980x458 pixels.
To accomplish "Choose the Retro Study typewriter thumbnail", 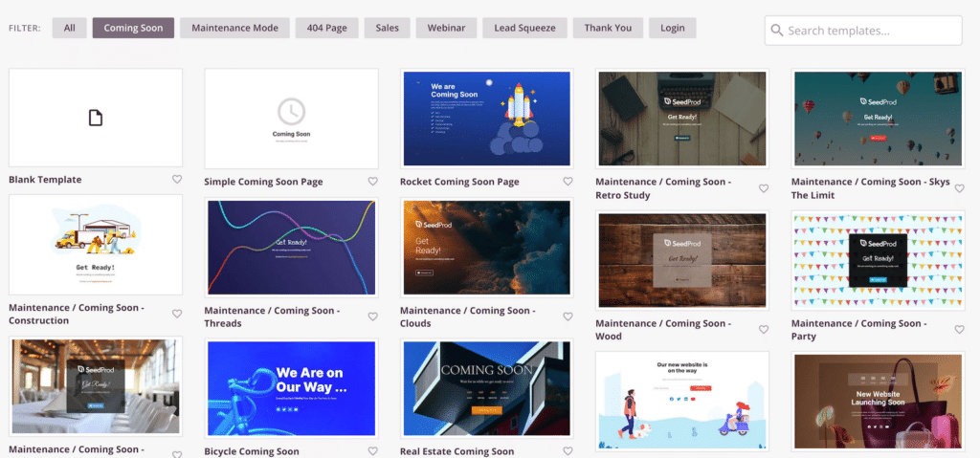I will [x=682, y=119].
